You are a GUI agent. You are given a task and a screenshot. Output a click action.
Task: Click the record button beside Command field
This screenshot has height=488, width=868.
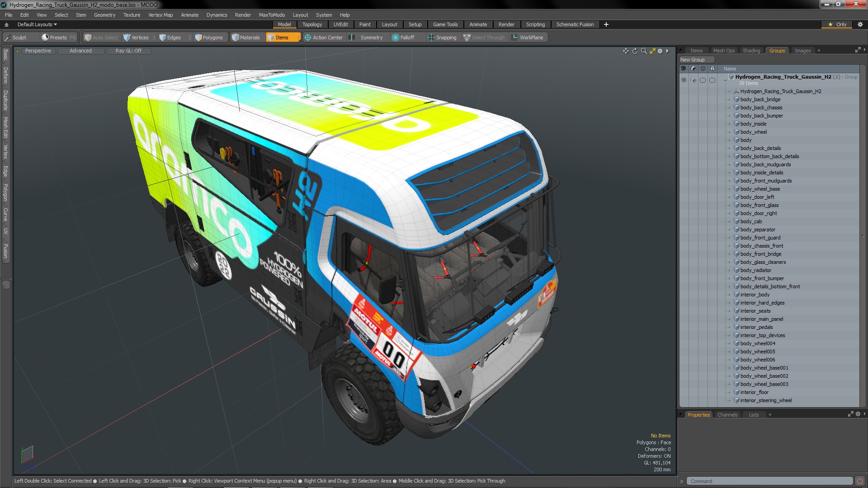(860, 481)
